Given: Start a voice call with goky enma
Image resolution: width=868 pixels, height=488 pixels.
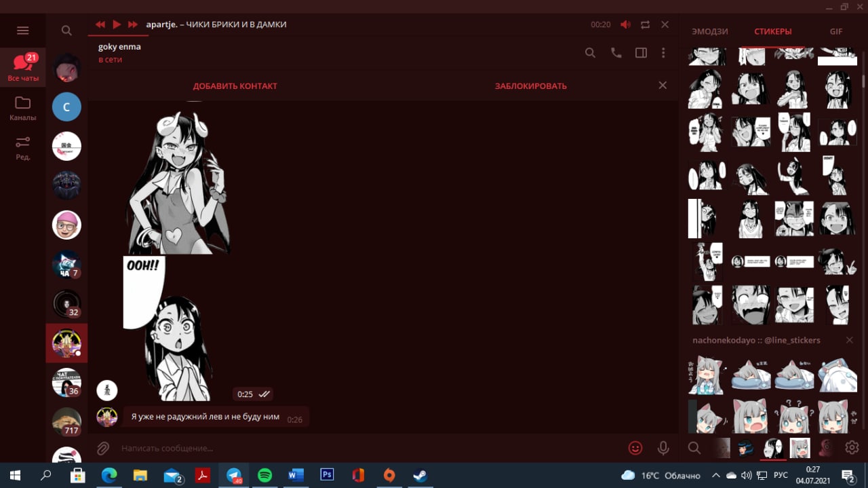Looking at the screenshot, I should [616, 53].
